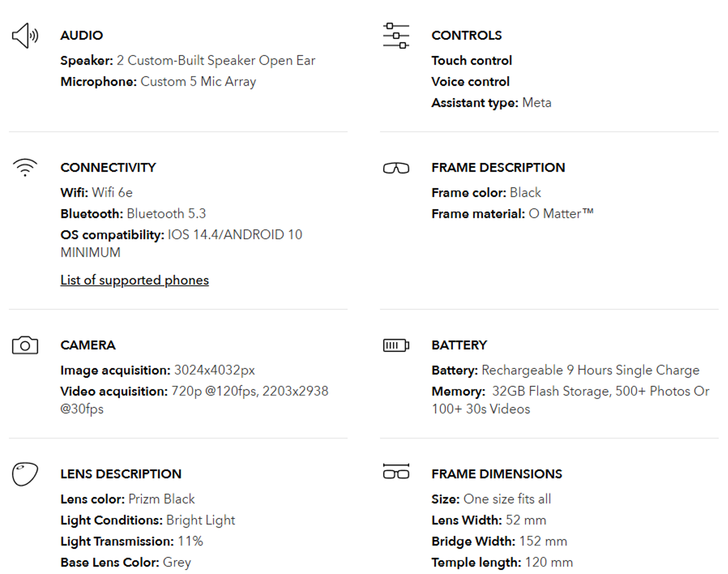Click the BATTERY section heading

click(459, 345)
